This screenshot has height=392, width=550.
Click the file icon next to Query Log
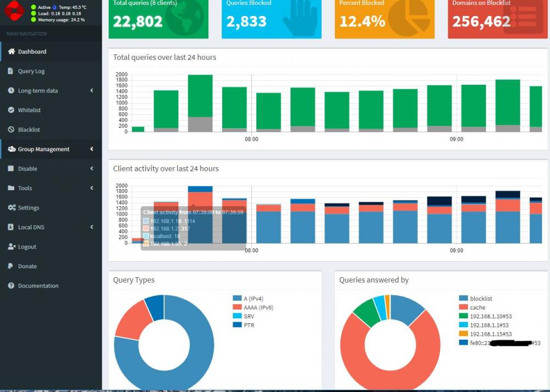(11, 71)
